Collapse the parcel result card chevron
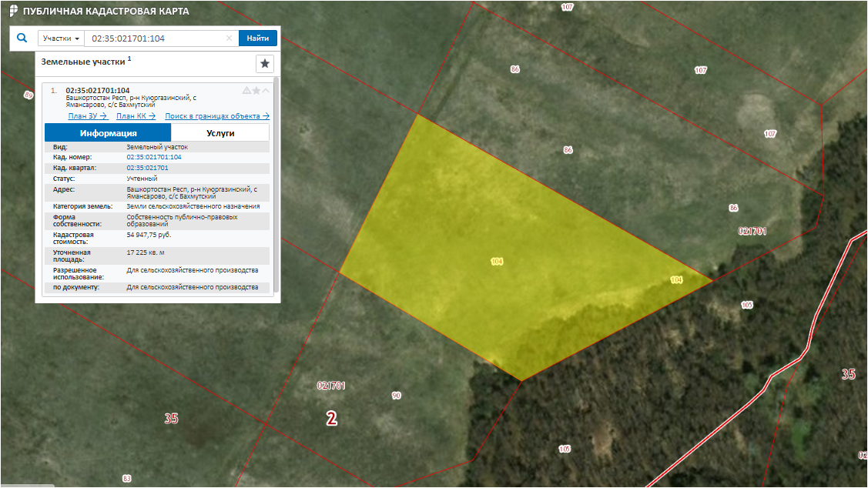This screenshot has width=868, height=488. (266, 91)
